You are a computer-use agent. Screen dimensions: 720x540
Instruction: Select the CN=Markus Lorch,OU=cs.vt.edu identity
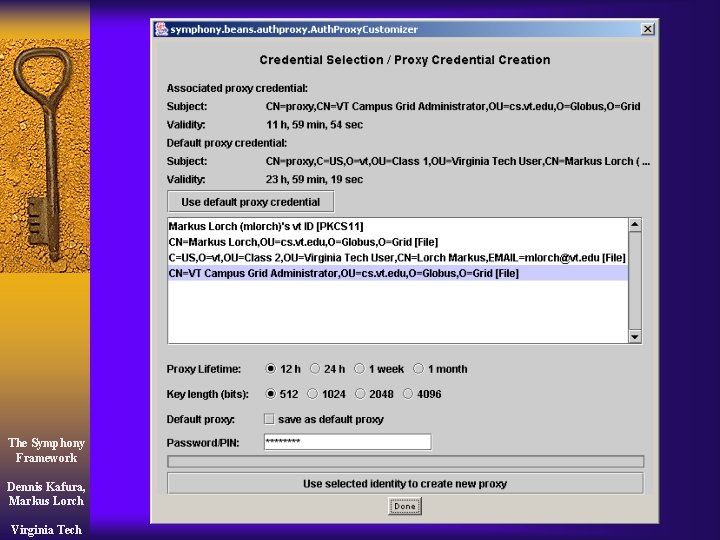pyautogui.click(x=398, y=242)
